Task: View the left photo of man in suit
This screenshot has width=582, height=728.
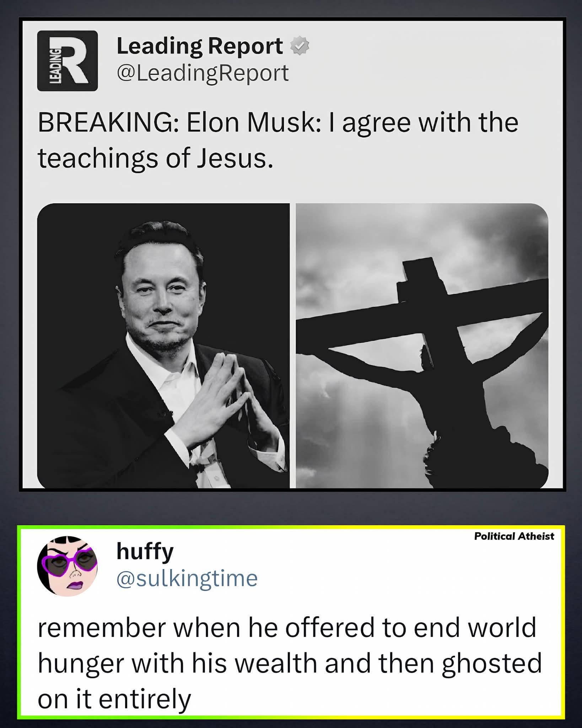Action: coord(163,346)
